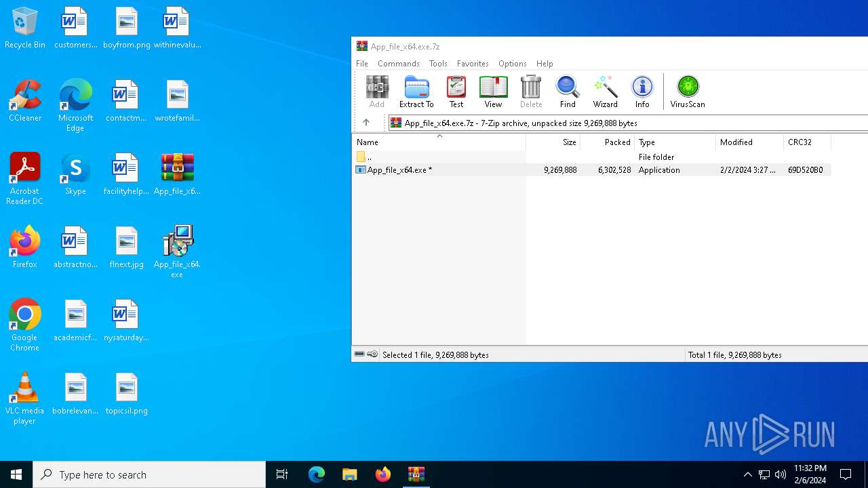Image resolution: width=868 pixels, height=488 pixels.
Task: Select abstractio... Word document
Action: pyautogui.click(x=75, y=247)
